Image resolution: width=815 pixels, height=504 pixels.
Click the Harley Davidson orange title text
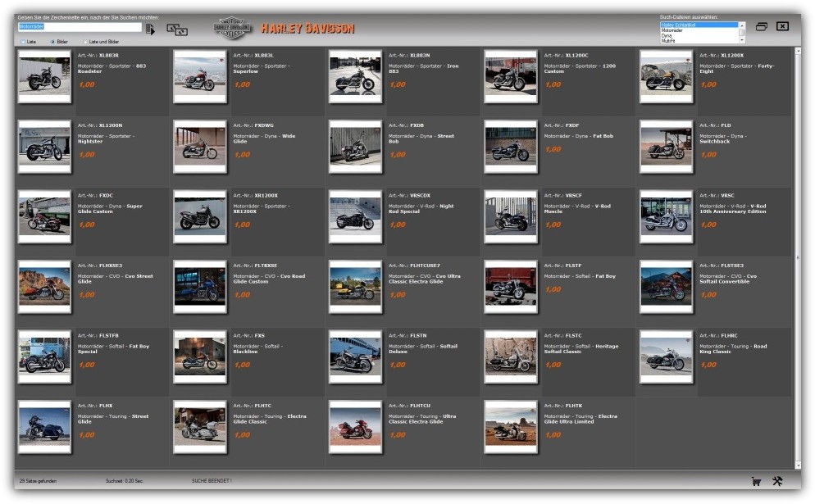tap(307, 29)
